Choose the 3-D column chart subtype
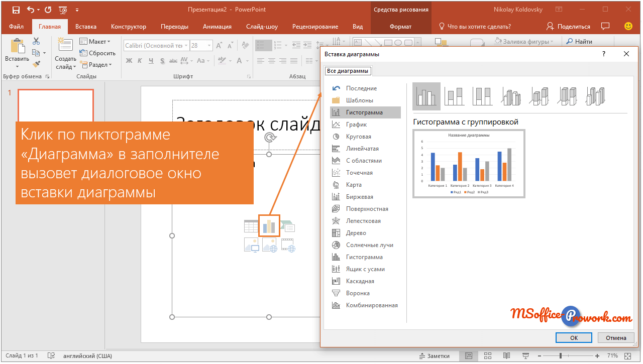The height and width of the screenshot is (364, 643). tap(596, 96)
